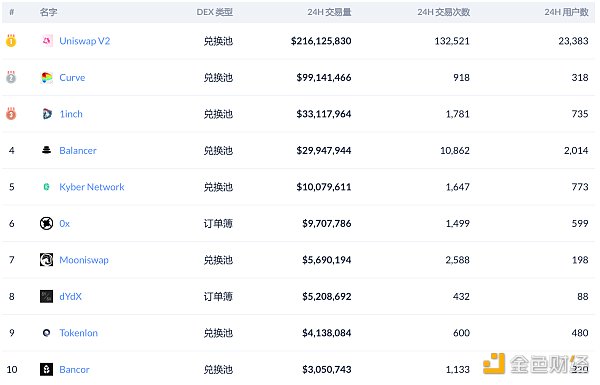Click the dYdX dark square logo icon
The width and height of the screenshot is (600, 385).
[47, 296]
